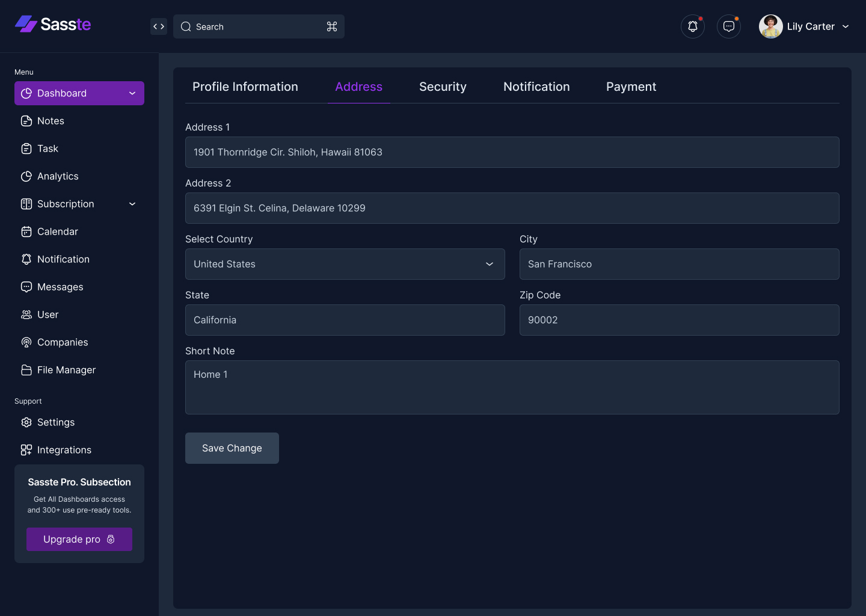Open the Lily Carter user menu

805,26
